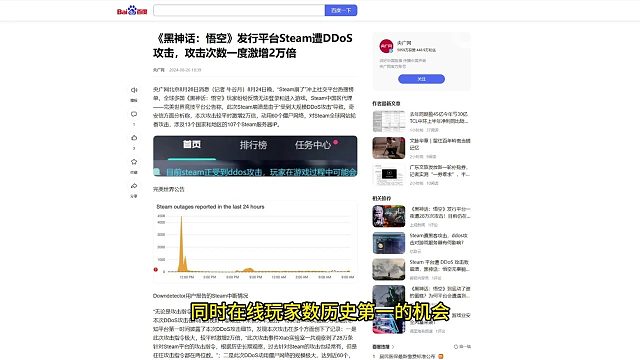Select 任务中心 tab in the banner image
The height and width of the screenshot is (360, 640).
(x=313, y=145)
